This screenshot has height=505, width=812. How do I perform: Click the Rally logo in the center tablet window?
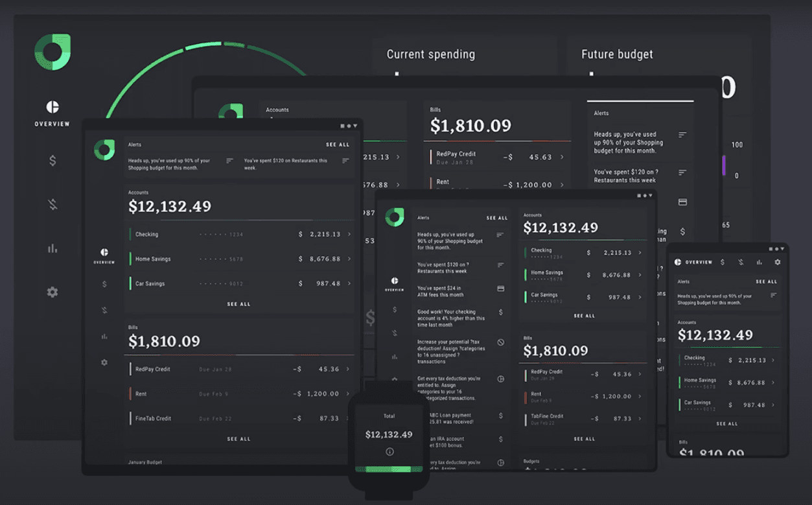[394, 217]
